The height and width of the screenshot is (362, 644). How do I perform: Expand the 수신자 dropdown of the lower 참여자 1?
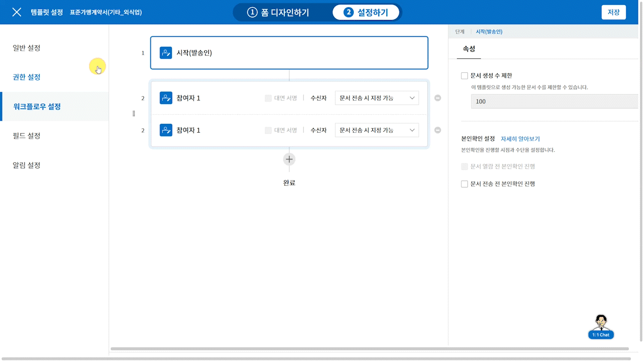pyautogui.click(x=377, y=130)
